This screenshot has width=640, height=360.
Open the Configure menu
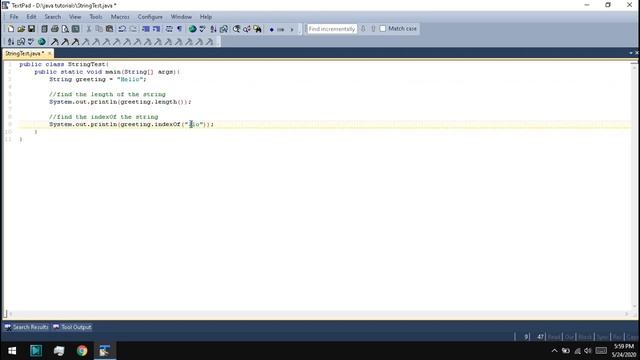pos(150,17)
